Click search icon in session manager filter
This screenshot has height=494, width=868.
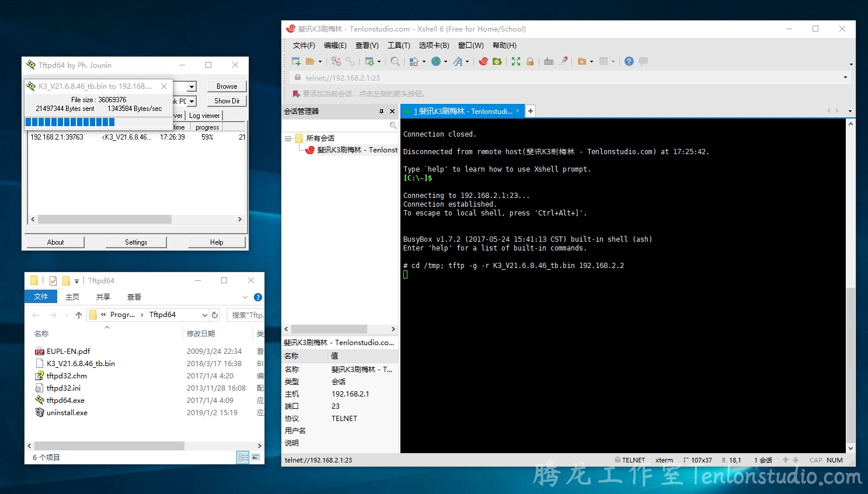(x=393, y=126)
